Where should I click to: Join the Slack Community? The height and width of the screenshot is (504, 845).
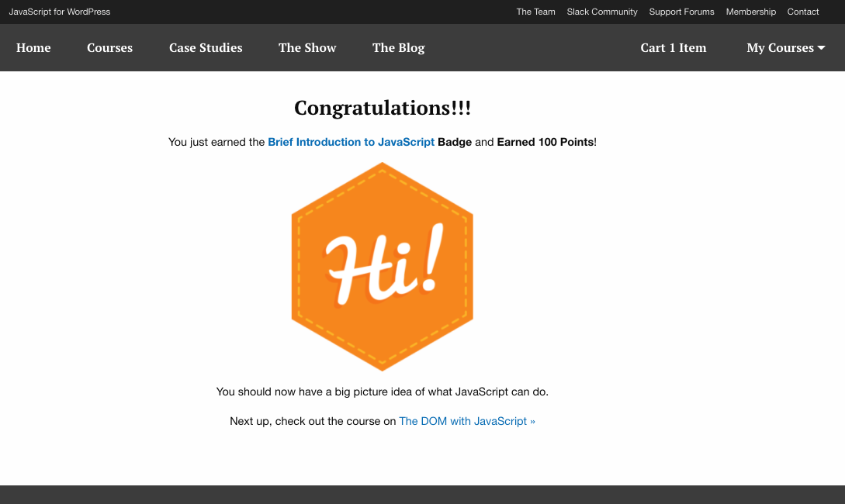(x=602, y=12)
